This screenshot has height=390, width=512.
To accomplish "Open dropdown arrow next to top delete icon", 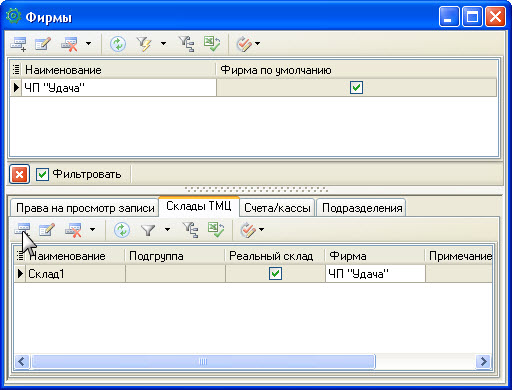I will 88,43.
